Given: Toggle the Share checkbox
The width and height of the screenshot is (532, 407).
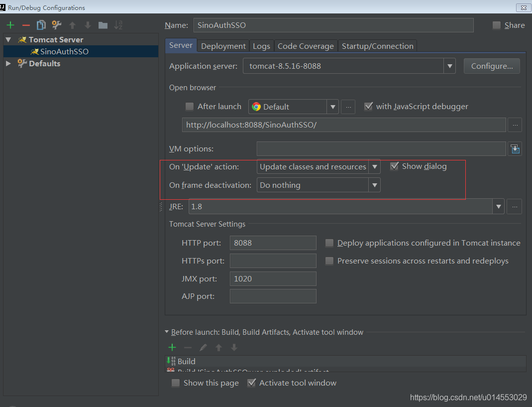Looking at the screenshot, I should (x=496, y=25).
